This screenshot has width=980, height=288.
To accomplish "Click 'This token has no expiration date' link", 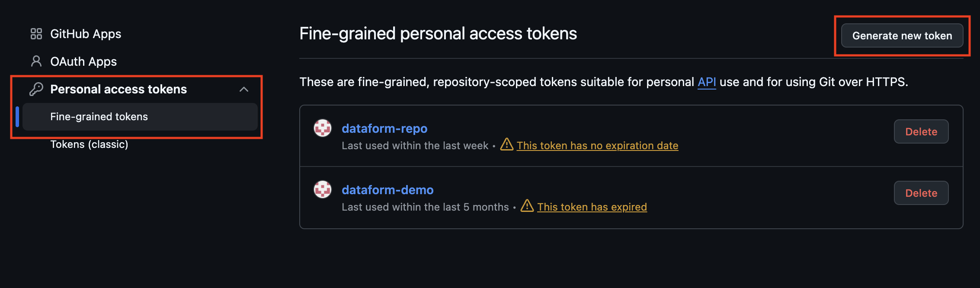I will (x=597, y=146).
